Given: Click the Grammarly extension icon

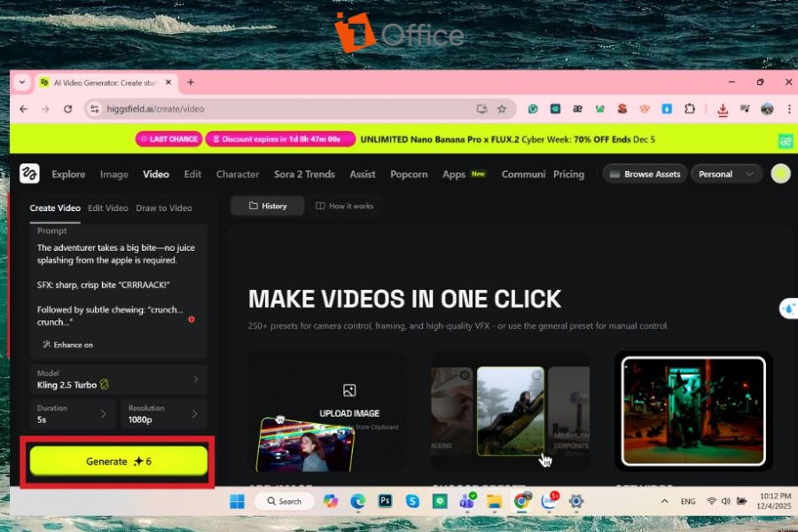Looking at the screenshot, I should (533, 109).
